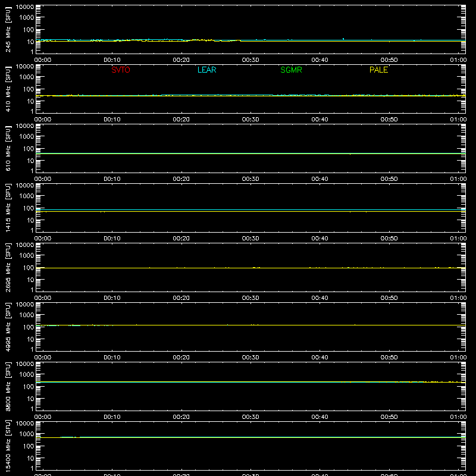Viewport: 476px width, 476px height.
Task: Click the 00:10 time label below the 245 MHz plot
Action: [112, 60]
